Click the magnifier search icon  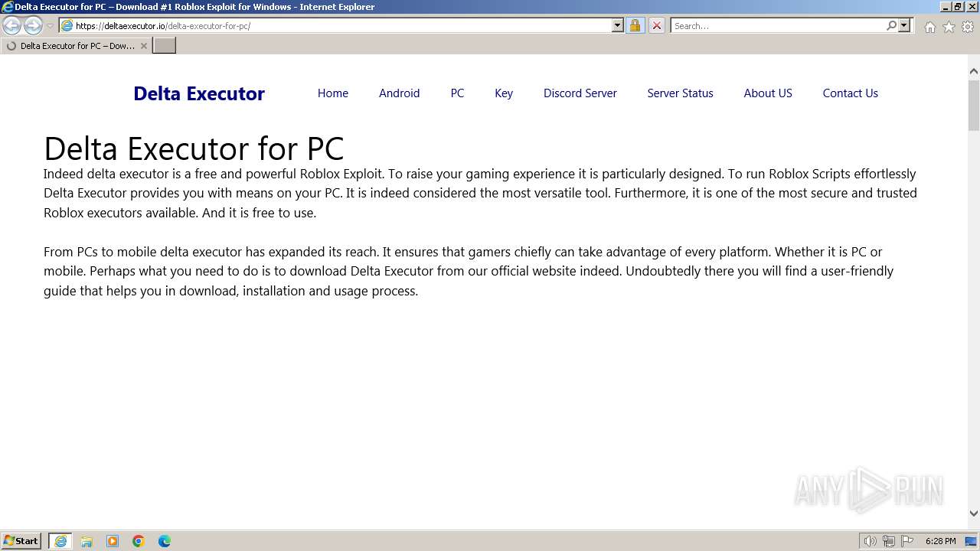click(891, 26)
